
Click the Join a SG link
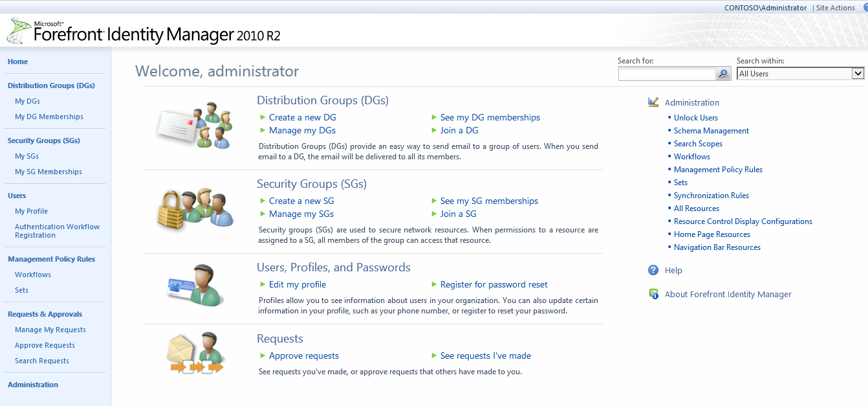459,214
